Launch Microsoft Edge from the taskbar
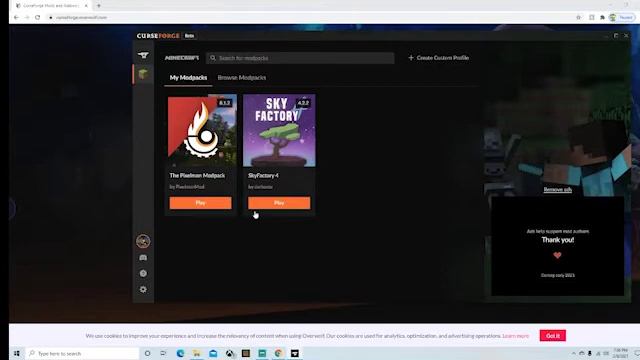The image size is (640, 360). coord(180,353)
